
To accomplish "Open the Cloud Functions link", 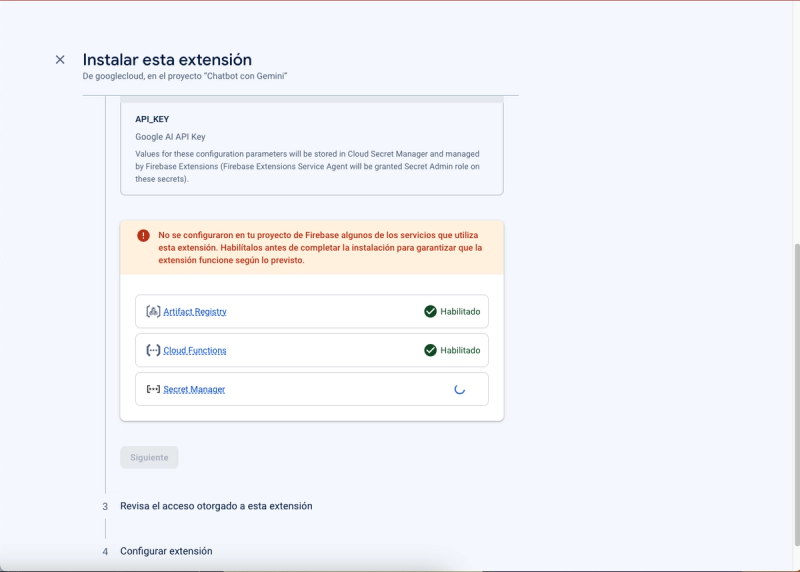I will 195,350.
